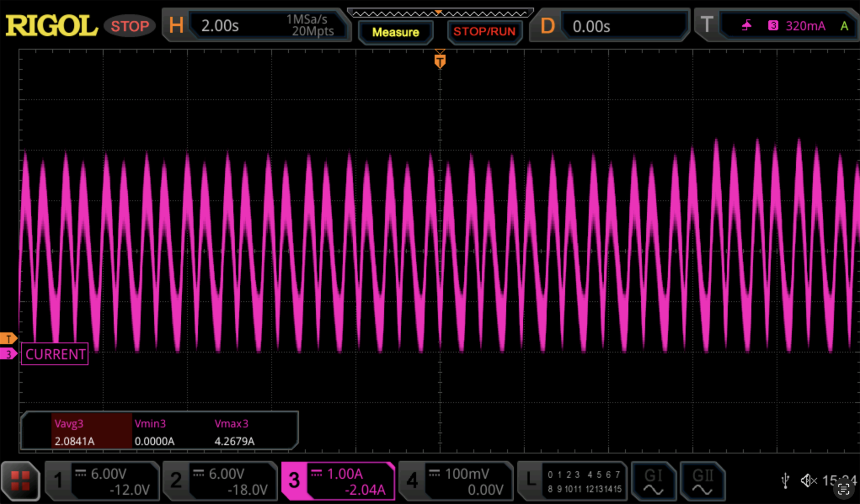
Task: Open the Measure menu
Action: coord(395,32)
